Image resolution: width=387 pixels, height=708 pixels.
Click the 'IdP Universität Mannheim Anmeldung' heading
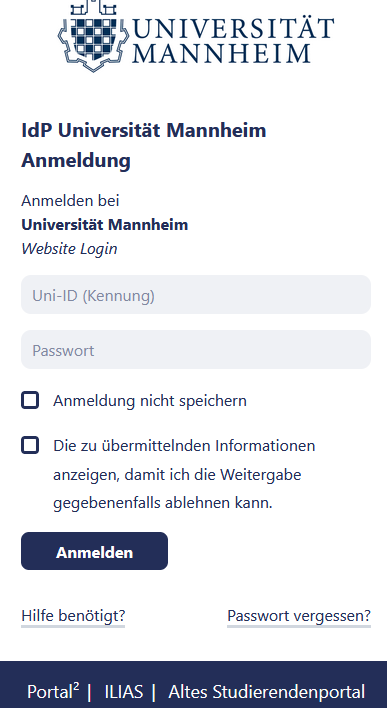pyautogui.click(x=144, y=145)
